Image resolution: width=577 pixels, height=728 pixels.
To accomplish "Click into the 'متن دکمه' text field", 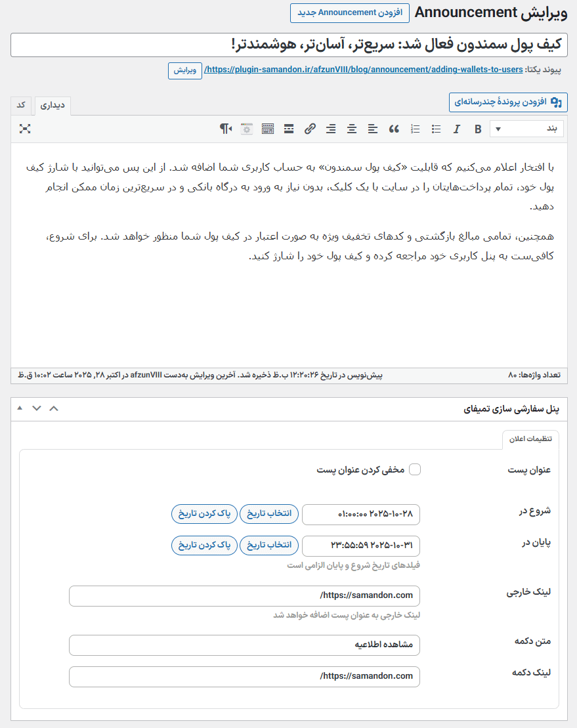I will point(244,645).
